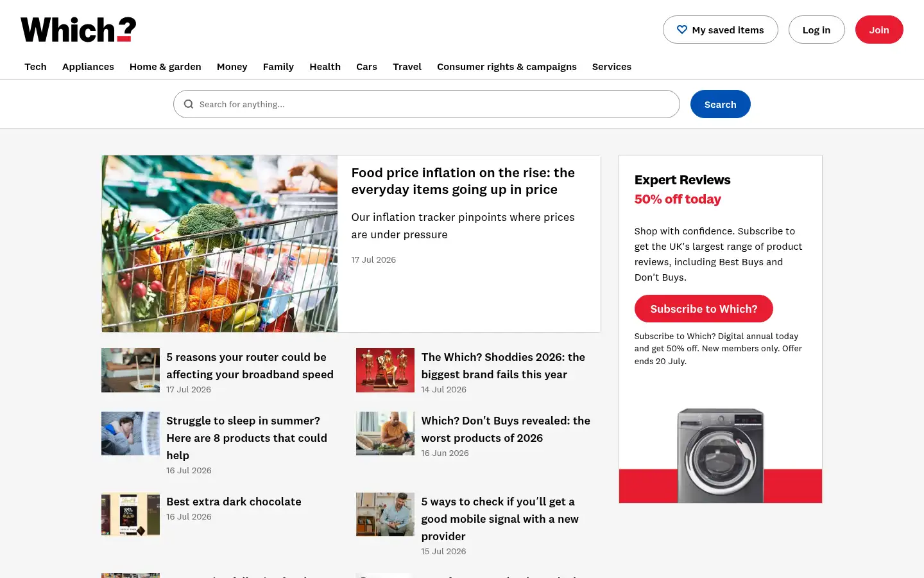The image size is (924, 578).
Task: Open the Home & garden menu
Action: click(166, 67)
